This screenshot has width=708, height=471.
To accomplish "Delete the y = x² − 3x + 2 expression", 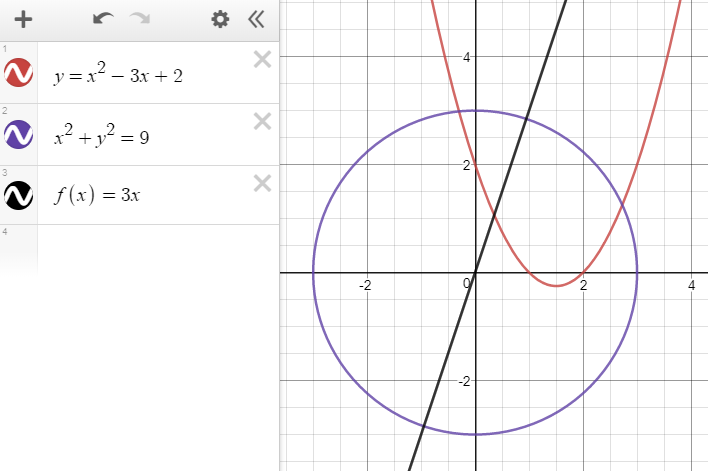I will coord(262,60).
